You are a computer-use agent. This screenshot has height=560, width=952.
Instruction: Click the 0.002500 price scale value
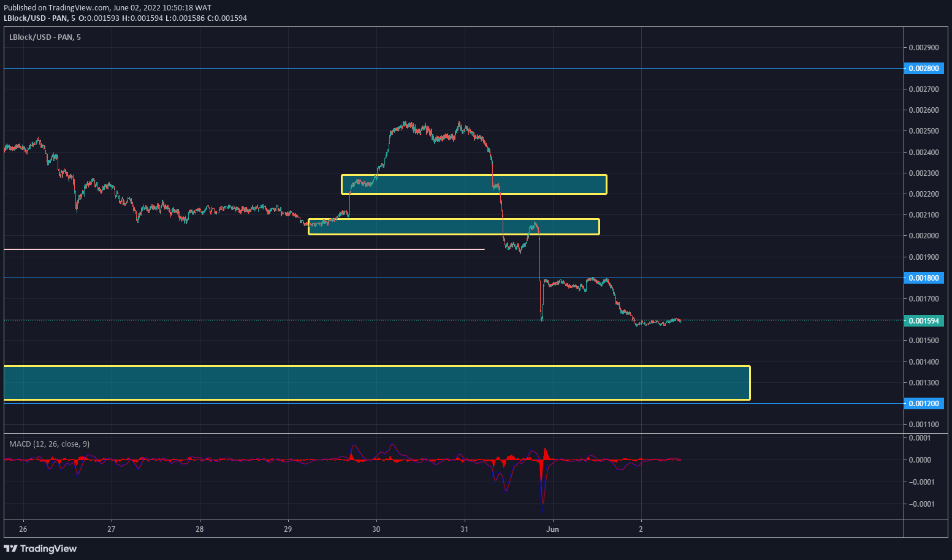(x=924, y=131)
